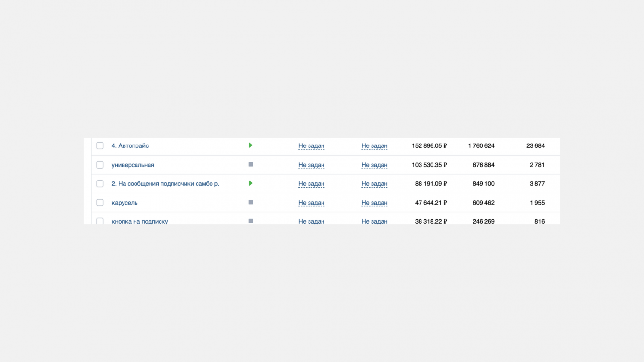The image size is (644, 362).
Task: Click the left Не задан limit for 4. Автопрайс
Action: 311,146
